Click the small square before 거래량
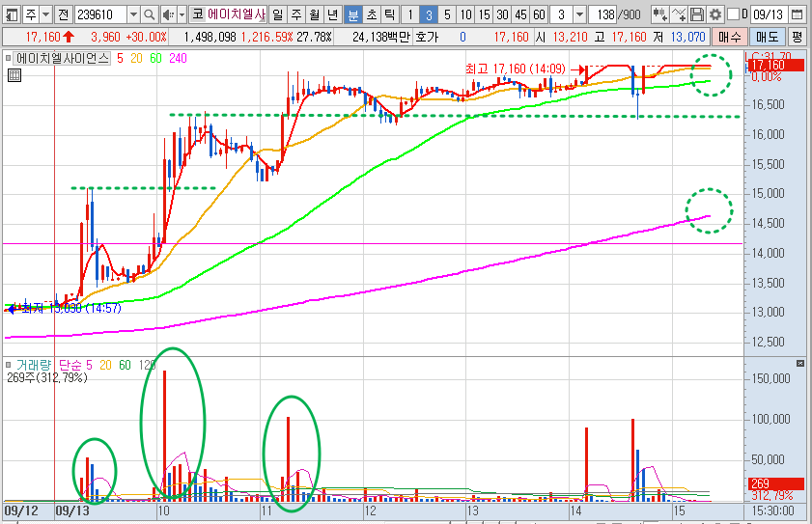Viewport: 812px width, 524px height. 8,365
